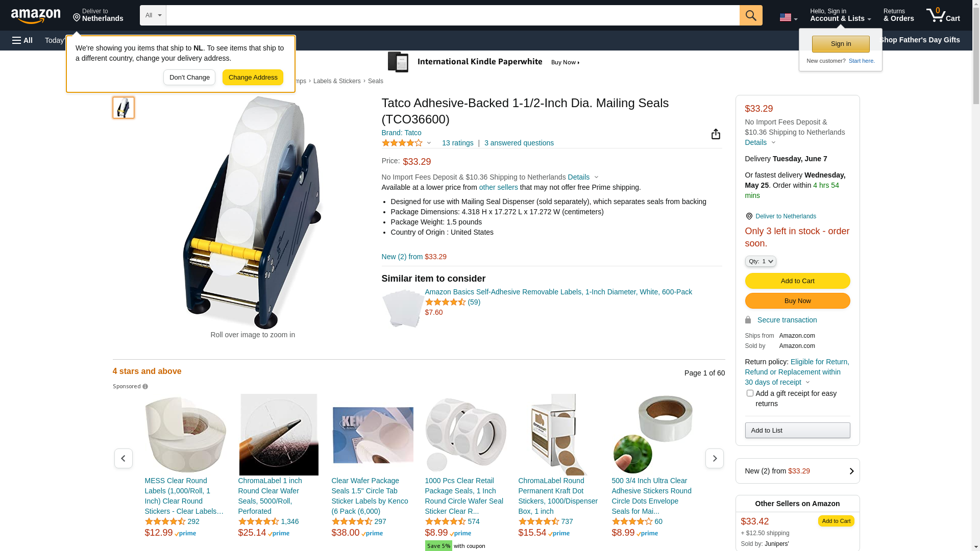Go to previous carousel page arrow
980x551 pixels.
(124, 458)
